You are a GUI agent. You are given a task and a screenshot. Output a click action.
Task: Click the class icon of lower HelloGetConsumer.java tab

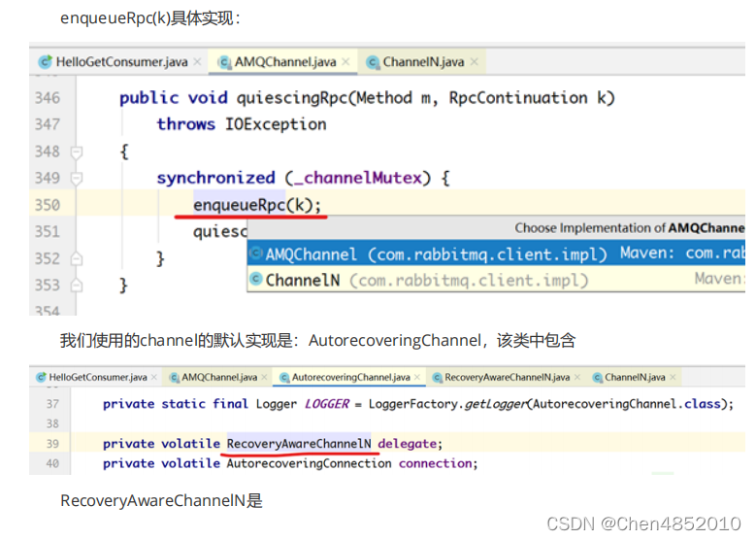coord(42,378)
